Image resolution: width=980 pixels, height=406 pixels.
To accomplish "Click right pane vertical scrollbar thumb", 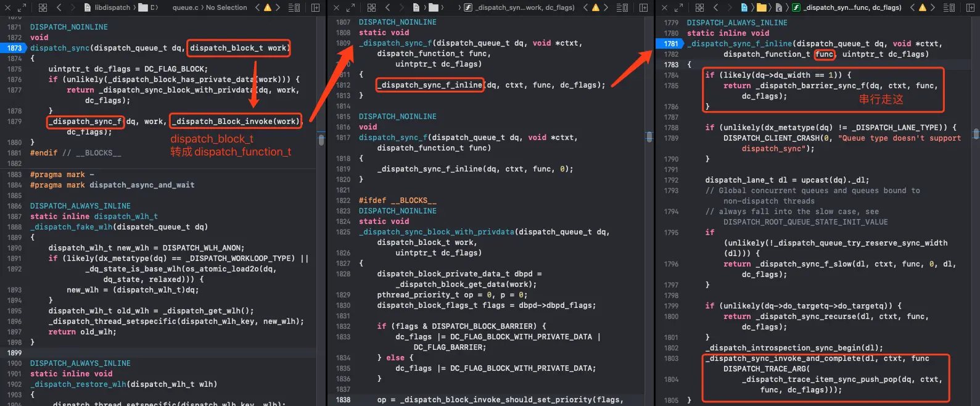I will click(976, 134).
